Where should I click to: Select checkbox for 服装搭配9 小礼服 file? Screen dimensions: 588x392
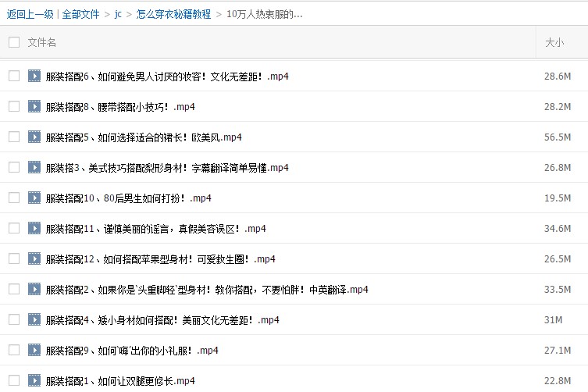tap(13, 350)
